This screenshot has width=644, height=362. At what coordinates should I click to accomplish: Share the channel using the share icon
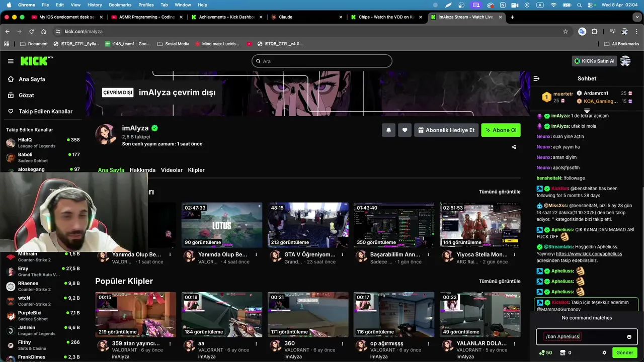tap(514, 147)
